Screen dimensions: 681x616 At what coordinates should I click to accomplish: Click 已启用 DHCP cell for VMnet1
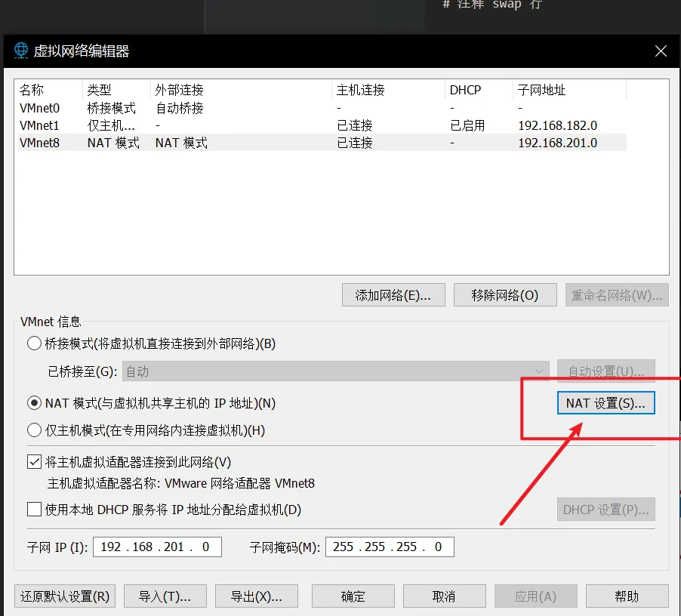tap(467, 125)
